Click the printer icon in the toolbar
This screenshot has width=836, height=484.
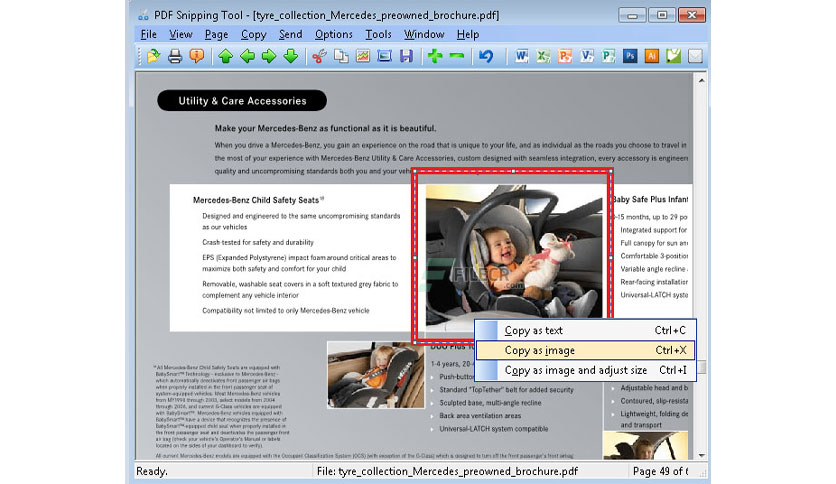(x=175, y=56)
